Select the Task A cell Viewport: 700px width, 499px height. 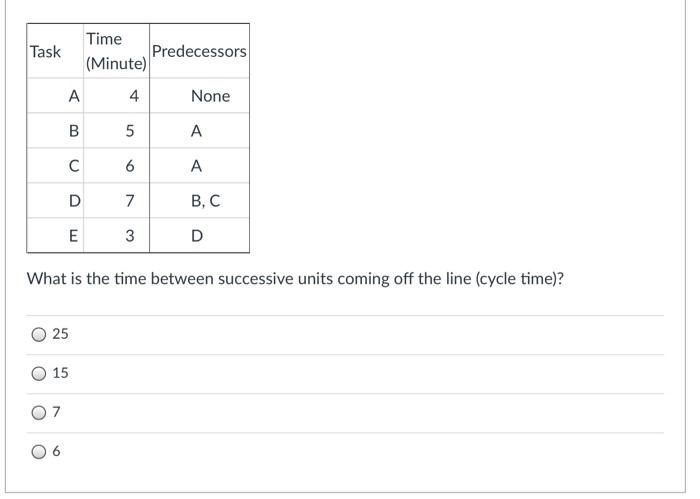[x=55, y=96]
